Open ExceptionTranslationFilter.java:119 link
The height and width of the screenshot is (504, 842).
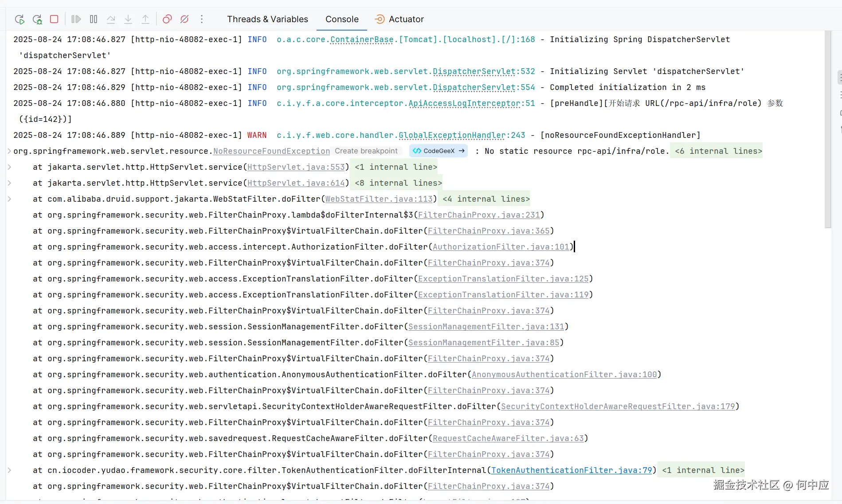tap(503, 295)
